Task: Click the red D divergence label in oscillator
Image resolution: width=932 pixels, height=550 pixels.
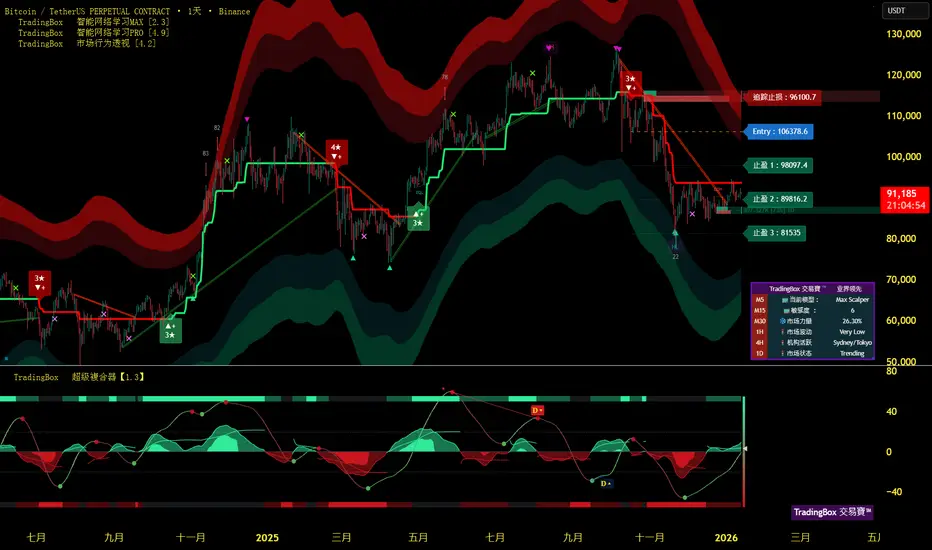Action: point(537,410)
